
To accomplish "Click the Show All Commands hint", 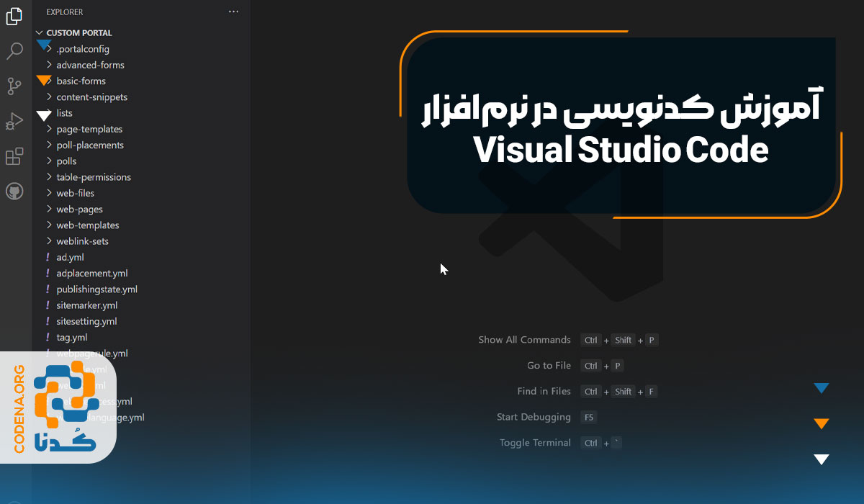I will 524,340.
